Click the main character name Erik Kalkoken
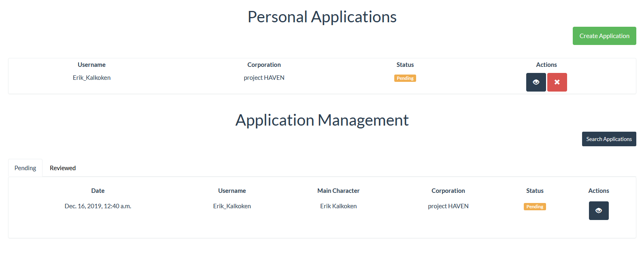644x267 pixels. [338, 206]
